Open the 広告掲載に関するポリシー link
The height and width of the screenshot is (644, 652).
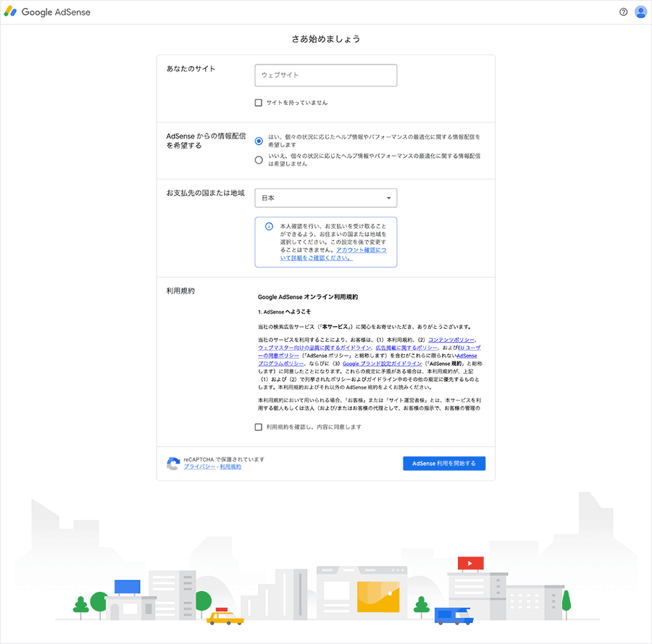(406, 346)
